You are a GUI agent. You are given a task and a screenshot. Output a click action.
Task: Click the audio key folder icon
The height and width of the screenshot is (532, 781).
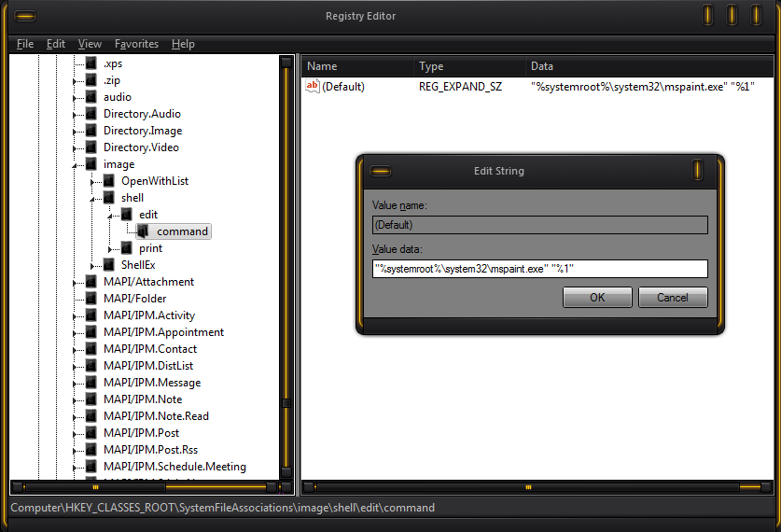pyautogui.click(x=91, y=97)
